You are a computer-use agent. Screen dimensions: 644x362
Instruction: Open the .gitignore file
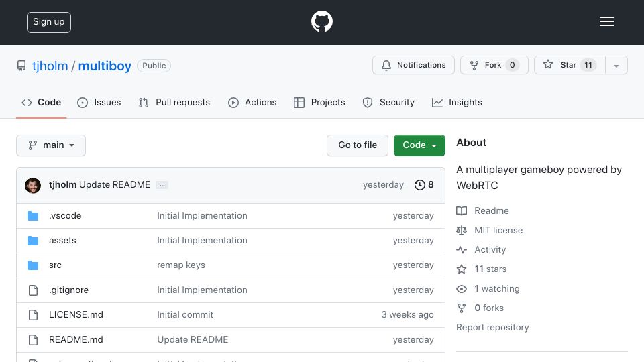(x=68, y=290)
